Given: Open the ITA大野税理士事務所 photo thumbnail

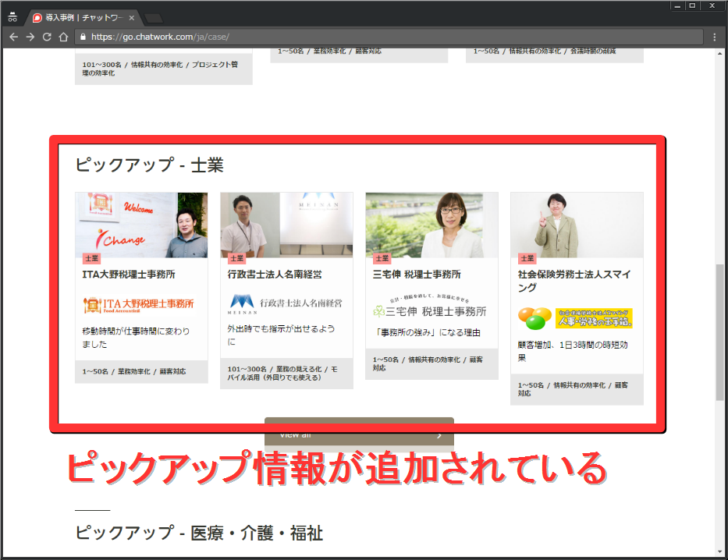Looking at the screenshot, I should 141,225.
